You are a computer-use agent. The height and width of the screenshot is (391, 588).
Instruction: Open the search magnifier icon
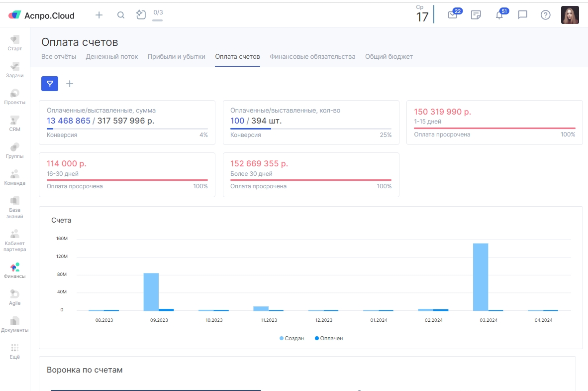pyautogui.click(x=121, y=15)
